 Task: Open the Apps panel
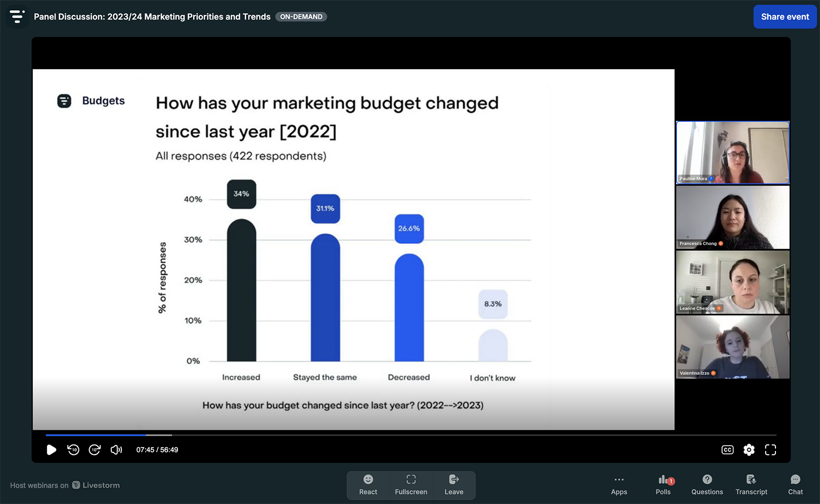tap(619, 485)
